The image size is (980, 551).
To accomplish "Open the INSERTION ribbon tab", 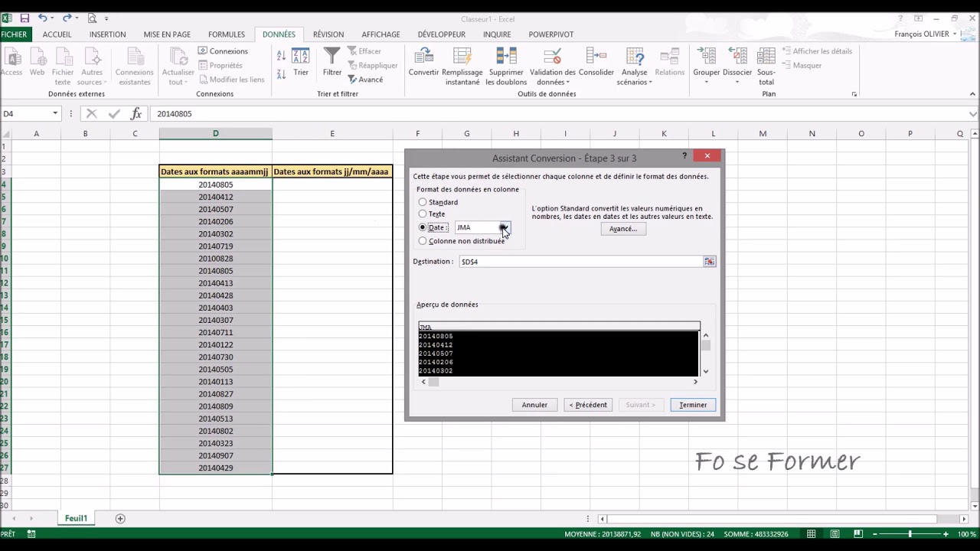I will click(107, 34).
